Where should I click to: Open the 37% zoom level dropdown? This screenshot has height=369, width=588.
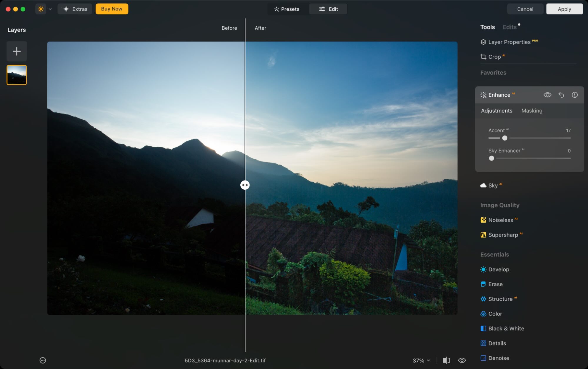[x=421, y=360]
